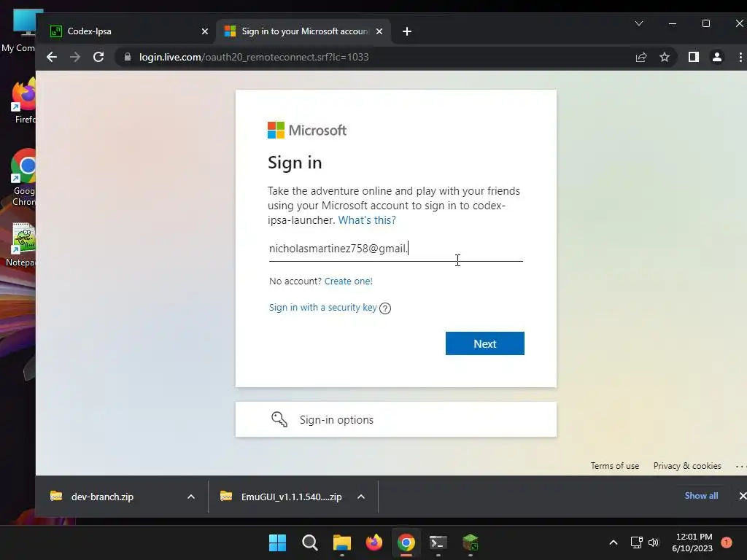Viewport: 747px width, 560px height.
Task: Open the dev-branch.zip download
Action: [x=102, y=497]
